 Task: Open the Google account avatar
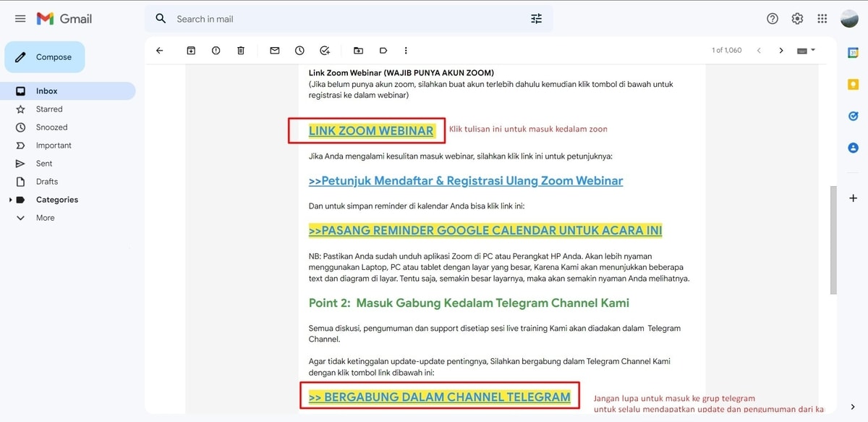tap(849, 19)
